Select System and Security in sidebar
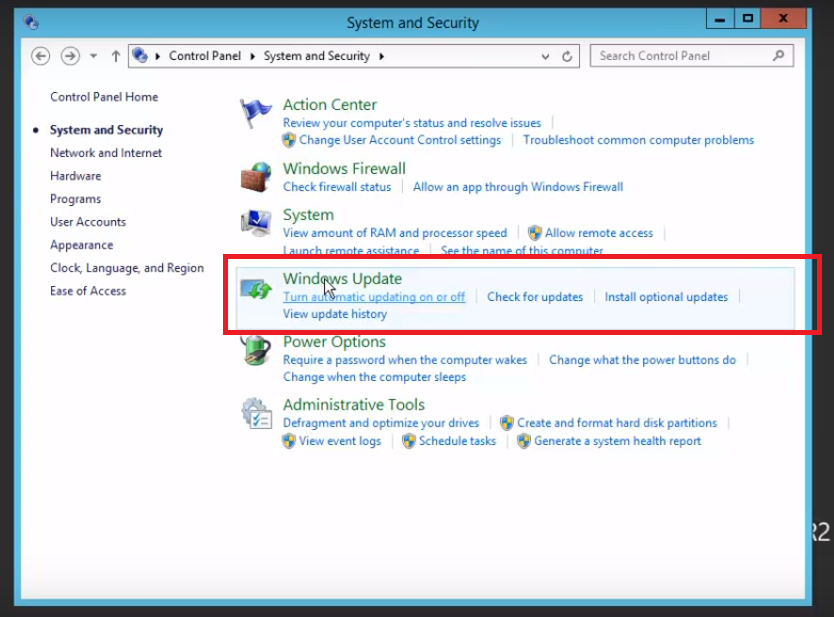This screenshot has height=617, width=834. click(106, 130)
